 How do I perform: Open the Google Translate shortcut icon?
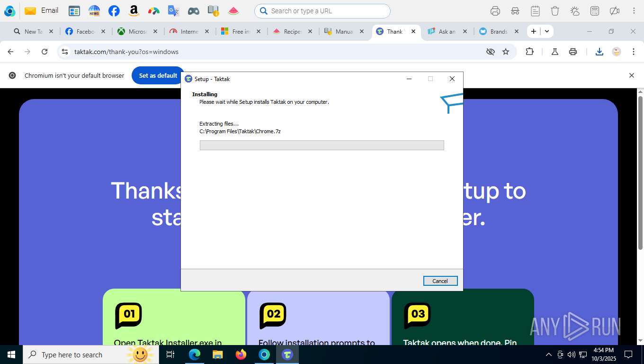173,11
